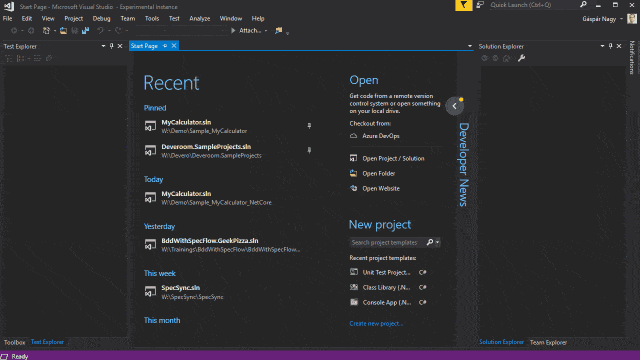This screenshot has width=640, height=360.
Task: Click the Console App template icon
Action: pyautogui.click(x=354, y=302)
